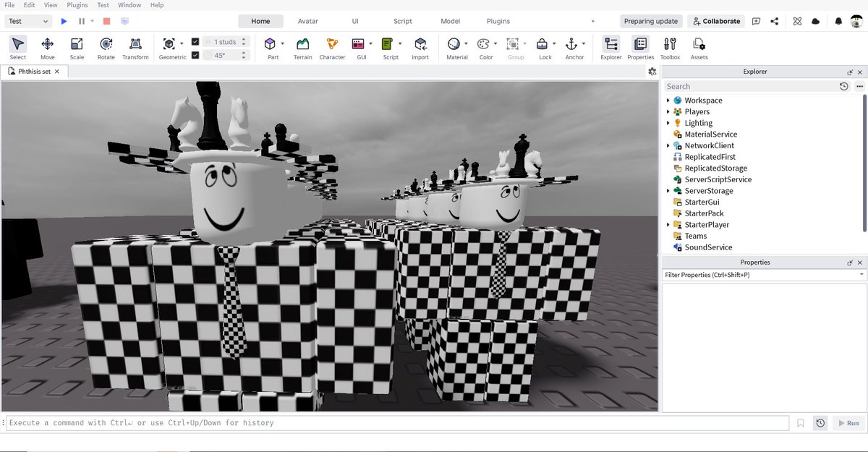Open the Character tool
The width and height of the screenshot is (868, 452).
(332, 48)
